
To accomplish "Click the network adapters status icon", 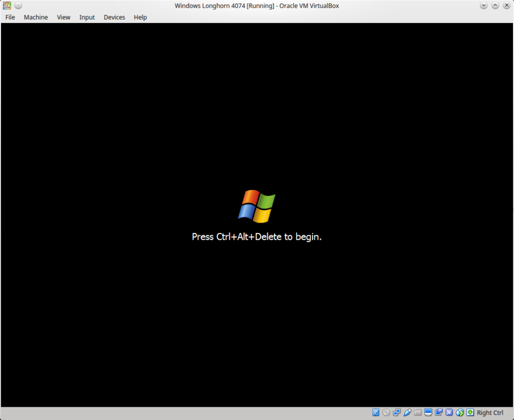I will coord(396,412).
